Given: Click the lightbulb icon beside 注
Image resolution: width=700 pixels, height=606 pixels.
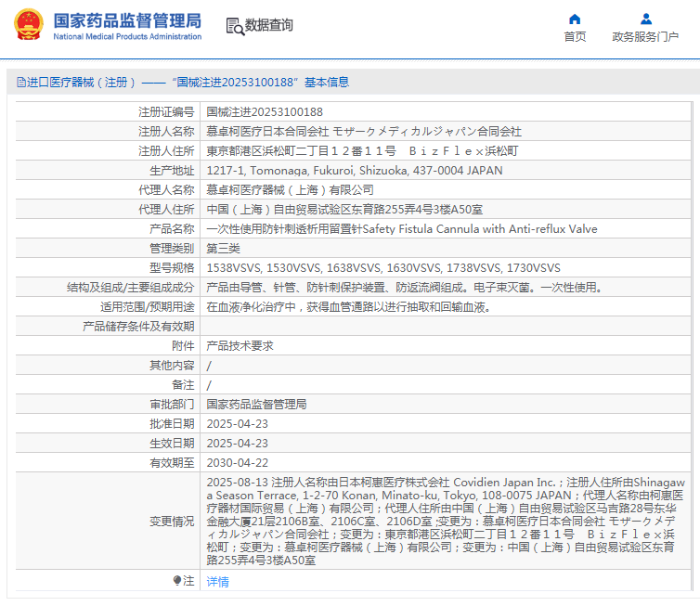Looking at the screenshot, I should pos(177,581).
